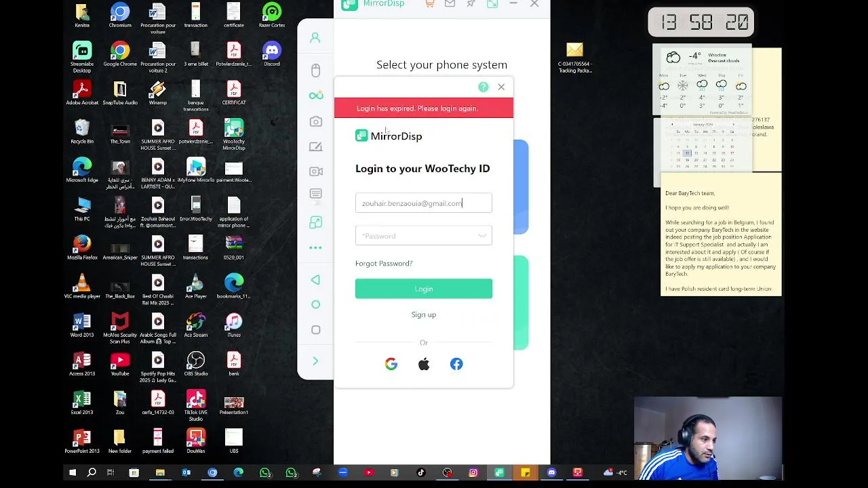
Task: Click the full screen icon in sidebar
Action: click(x=316, y=222)
